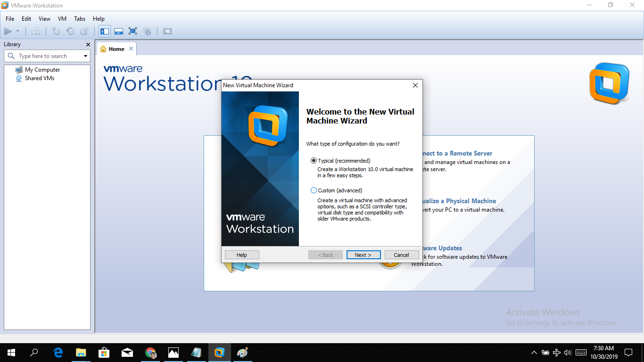Open the VM menu
The width and height of the screenshot is (644, 362).
tap(62, 19)
